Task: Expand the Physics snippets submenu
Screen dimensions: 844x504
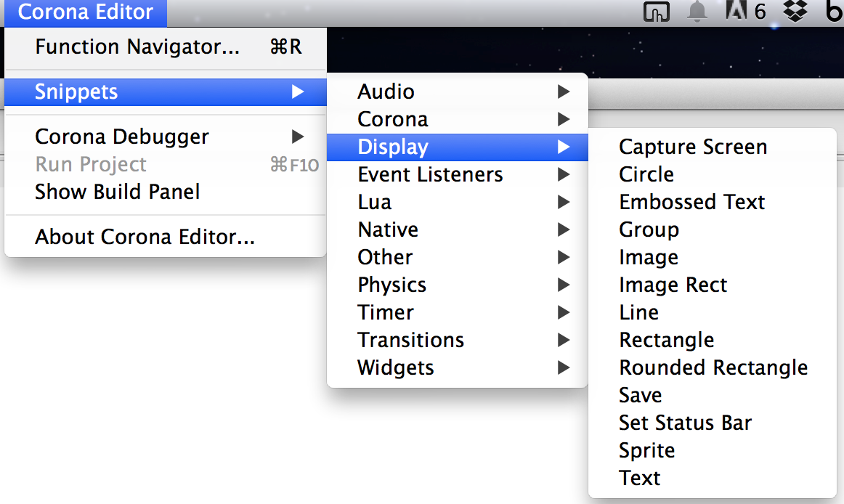Action: (458, 285)
